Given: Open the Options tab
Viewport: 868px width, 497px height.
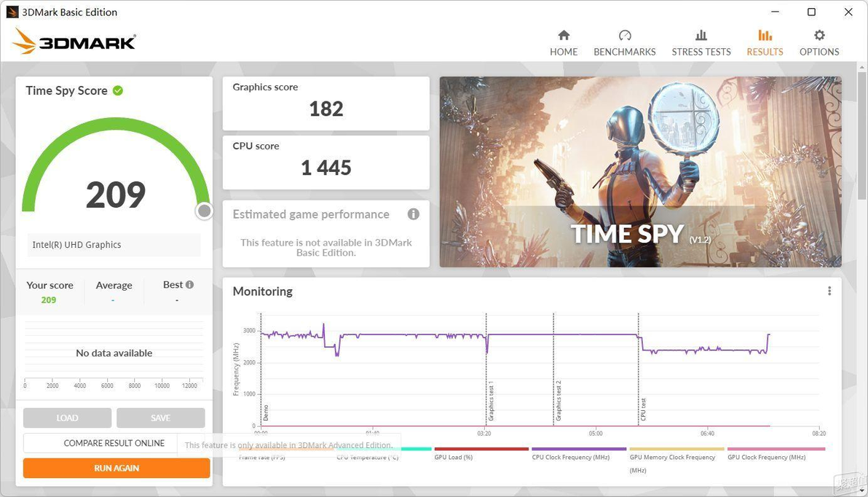Looking at the screenshot, I should [x=818, y=43].
